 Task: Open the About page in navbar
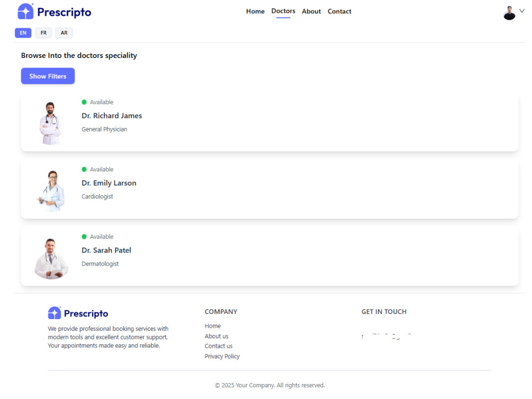[311, 11]
